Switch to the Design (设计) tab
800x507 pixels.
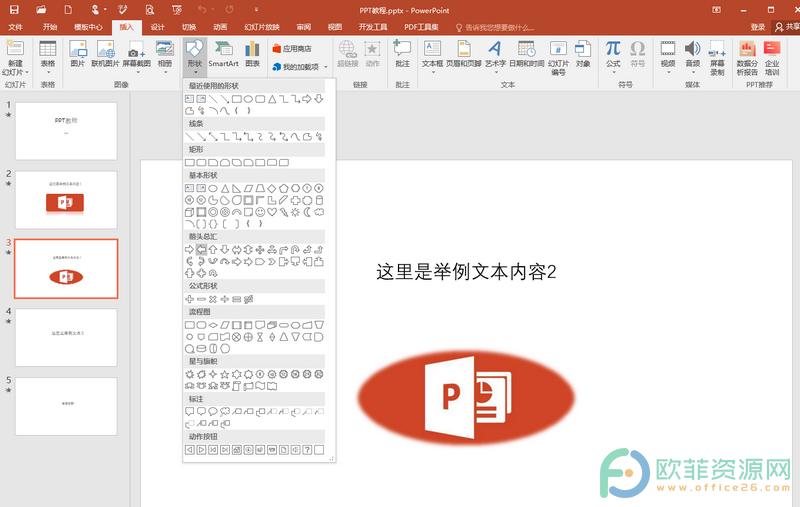tap(158, 27)
